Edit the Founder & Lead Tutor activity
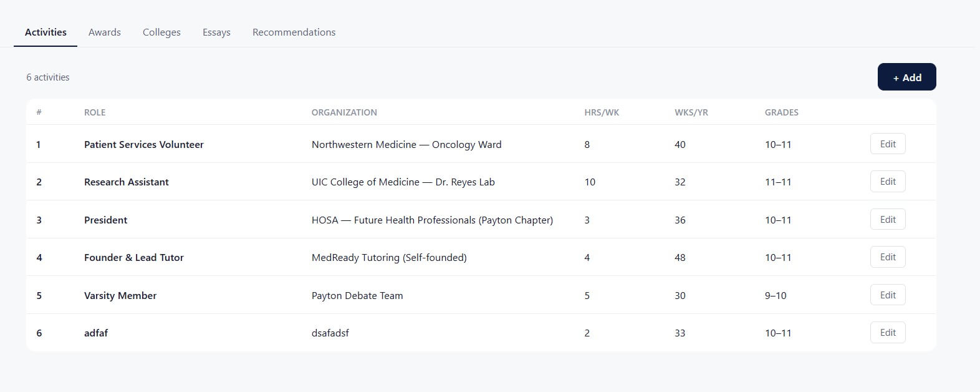Viewport: 980px width, 392px height. tap(887, 257)
